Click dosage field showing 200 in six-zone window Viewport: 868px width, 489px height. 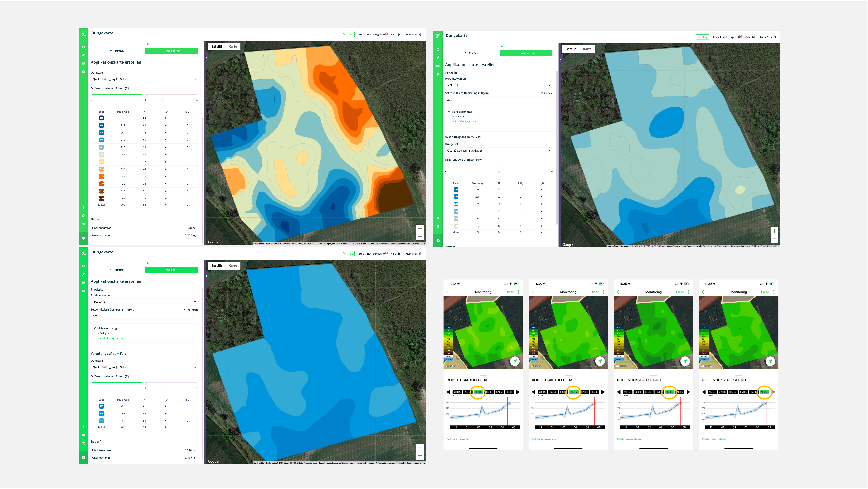[x=499, y=100]
